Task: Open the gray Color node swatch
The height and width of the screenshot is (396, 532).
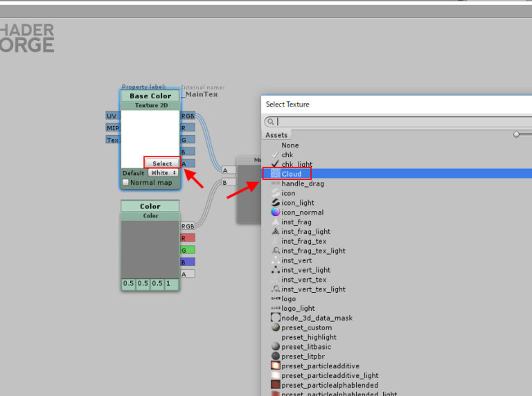Action: tap(150, 249)
